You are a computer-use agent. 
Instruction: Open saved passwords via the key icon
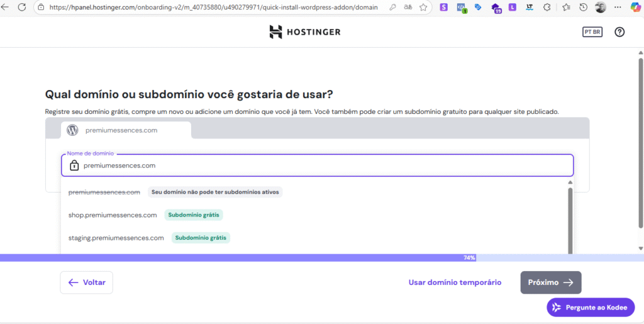tap(392, 7)
